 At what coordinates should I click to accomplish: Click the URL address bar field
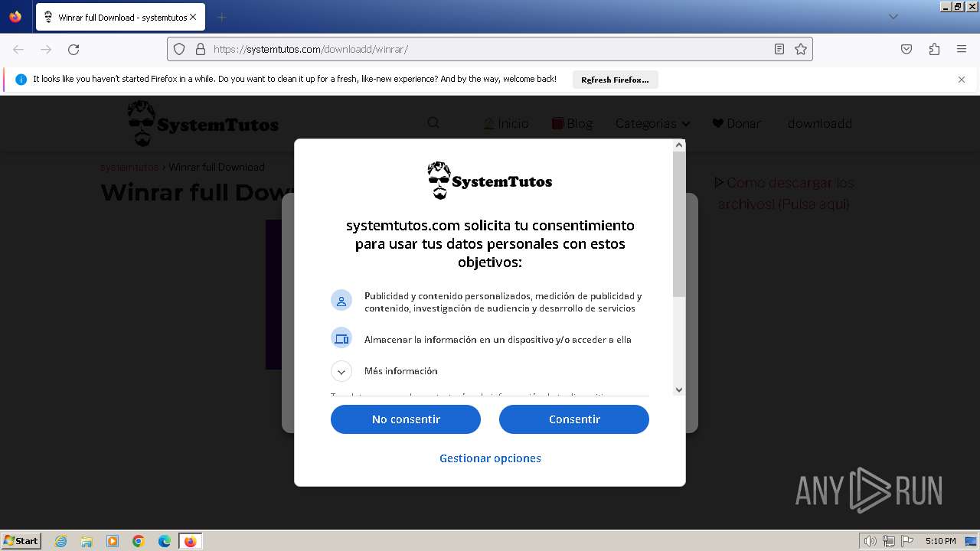[x=490, y=49]
